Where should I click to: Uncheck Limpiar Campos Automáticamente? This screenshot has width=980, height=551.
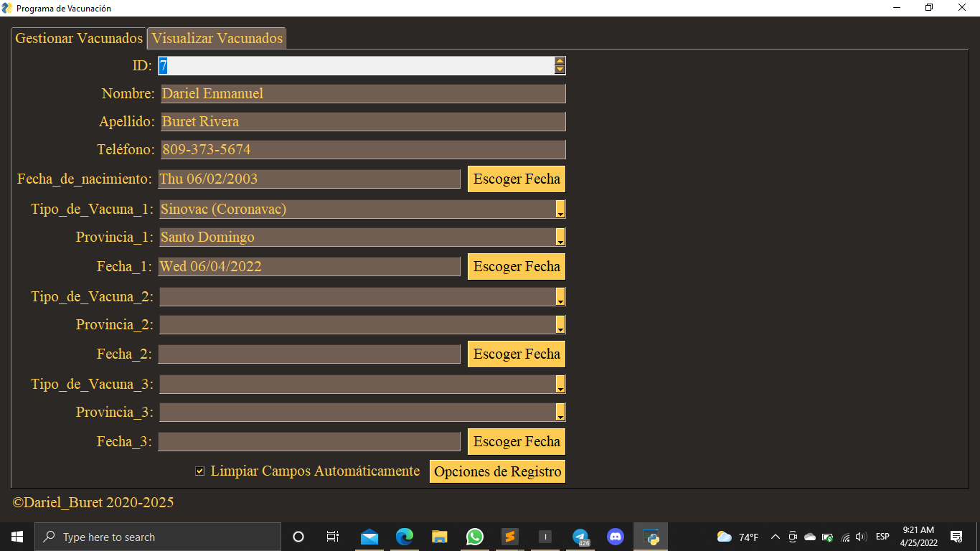(x=199, y=471)
